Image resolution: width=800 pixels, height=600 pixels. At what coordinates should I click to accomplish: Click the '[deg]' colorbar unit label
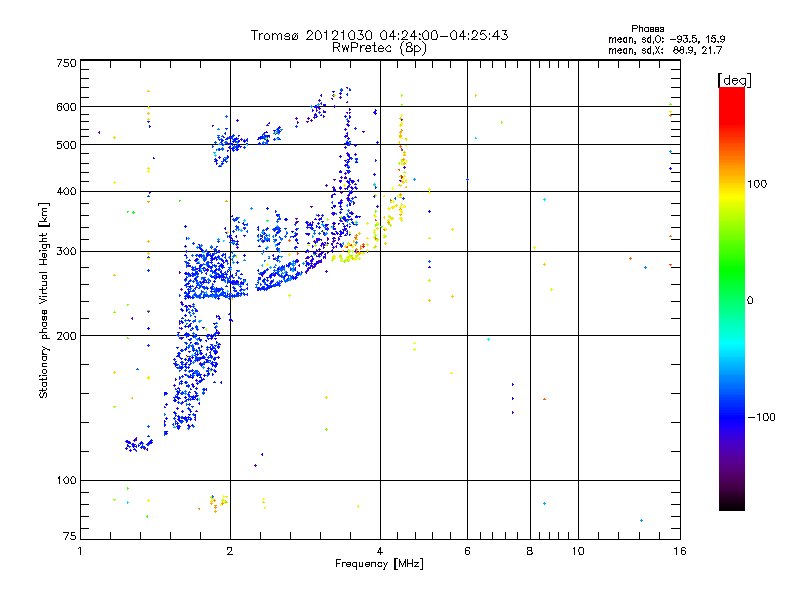pos(734,80)
